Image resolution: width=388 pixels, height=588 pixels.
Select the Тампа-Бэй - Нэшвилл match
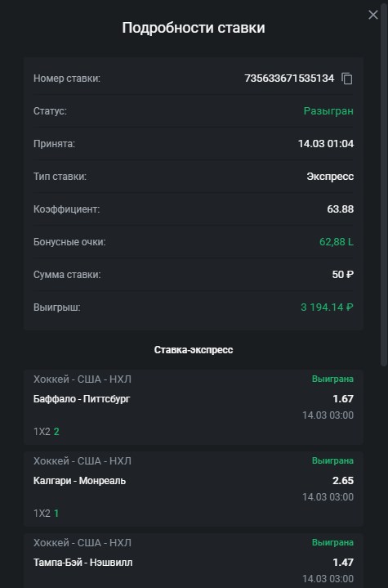(x=83, y=562)
